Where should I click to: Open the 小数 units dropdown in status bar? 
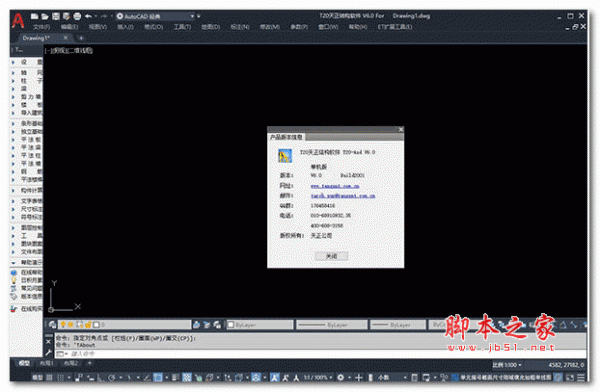[x=392, y=377]
